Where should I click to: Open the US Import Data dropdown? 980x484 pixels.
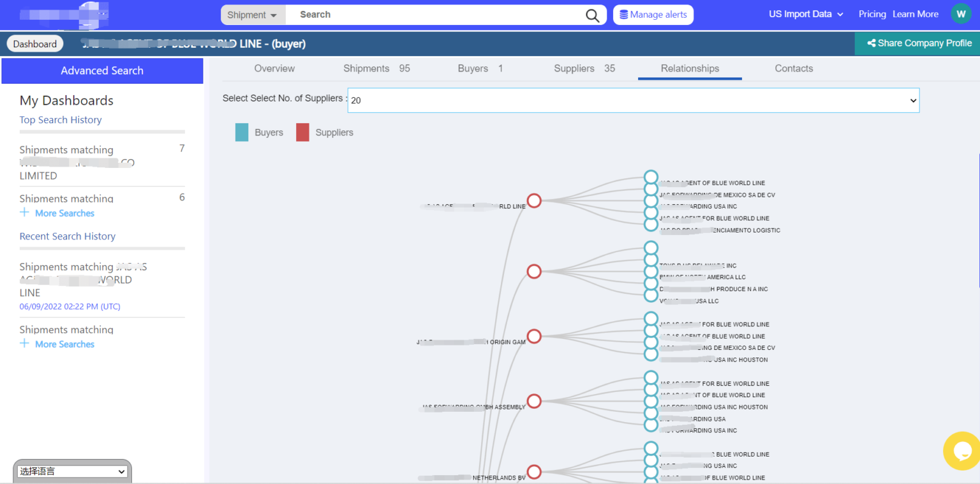pos(806,14)
